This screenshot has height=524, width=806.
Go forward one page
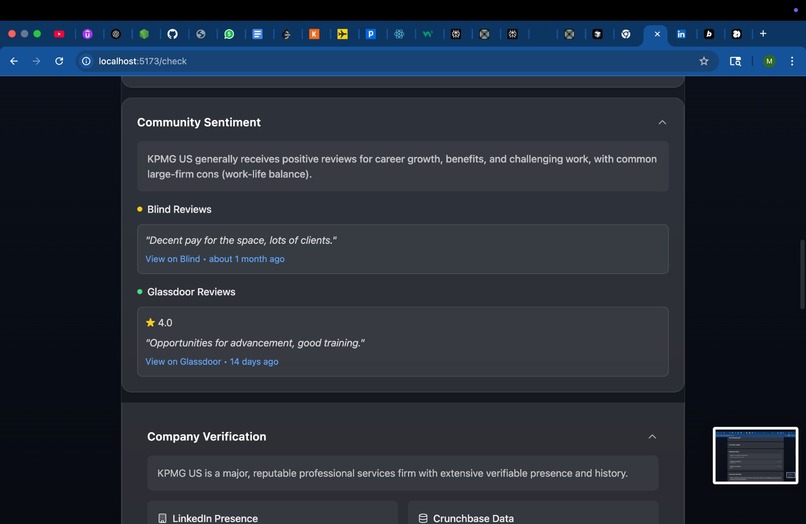point(36,61)
